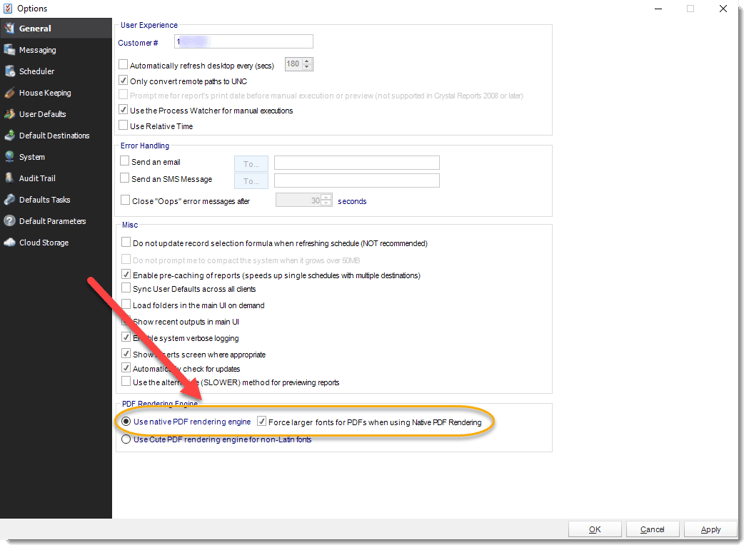Toggle Use the Process Watcher checkbox
The width and height of the screenshot is (749, 550).
(x=123, y=109)
